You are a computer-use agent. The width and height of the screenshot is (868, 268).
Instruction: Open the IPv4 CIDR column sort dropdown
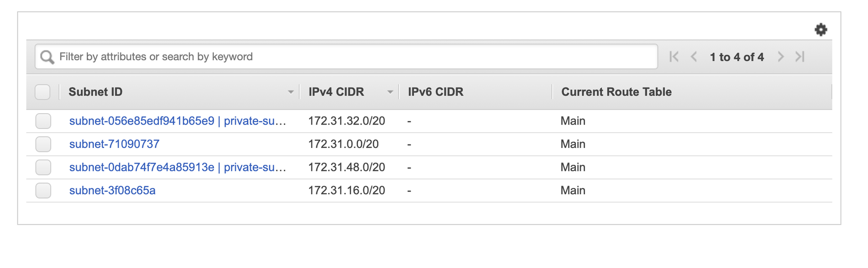coord(390,92)
